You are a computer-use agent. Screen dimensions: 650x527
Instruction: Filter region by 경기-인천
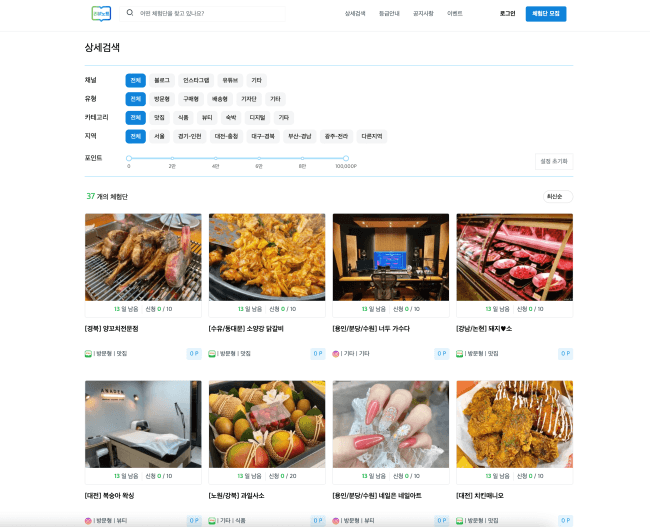point(189,136)
